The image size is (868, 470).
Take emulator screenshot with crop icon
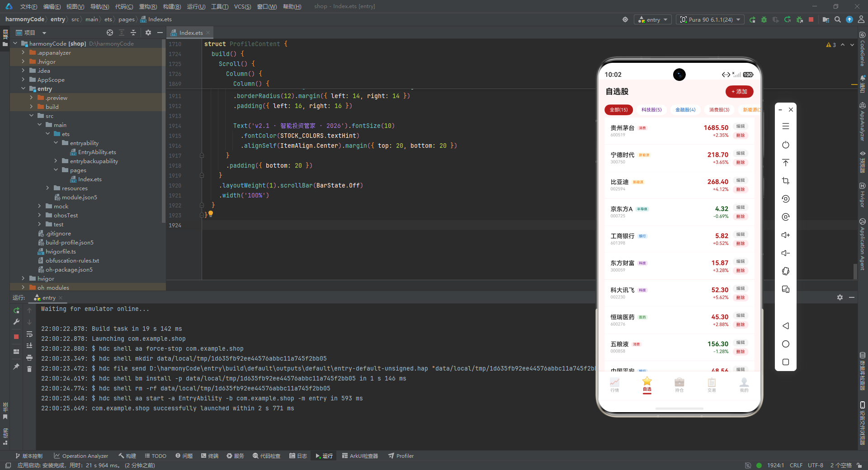(x=786, y=181)
